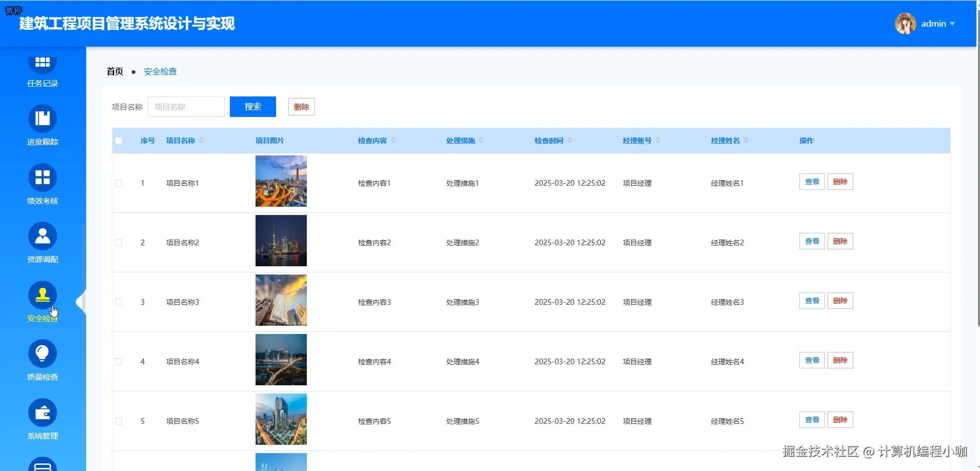Open the 资源调配 sidebar icon
Screen dimensions: 980x471
[43, 236]
